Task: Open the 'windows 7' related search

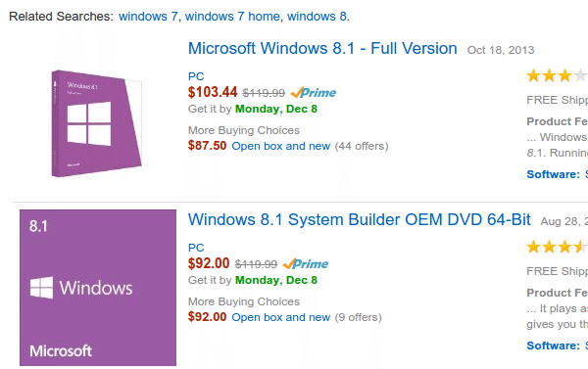Action: [148, 17]
